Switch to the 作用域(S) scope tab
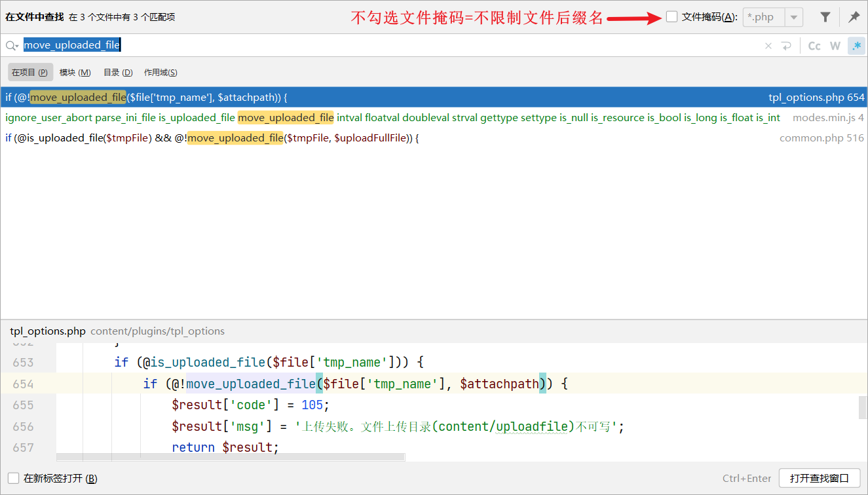This screenshot has height=495, width=868. (x=160, y=73)
